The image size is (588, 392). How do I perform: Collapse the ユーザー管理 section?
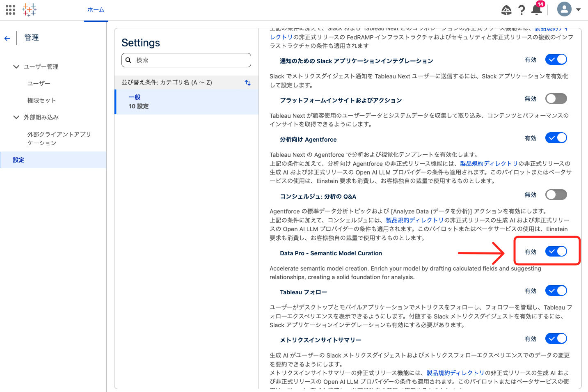[x=16, y=66]
